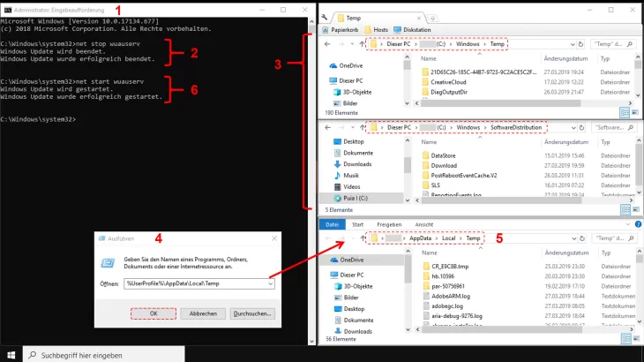
Task: Open the Datei menu in Explorer
Action: (x=333, y=224)
